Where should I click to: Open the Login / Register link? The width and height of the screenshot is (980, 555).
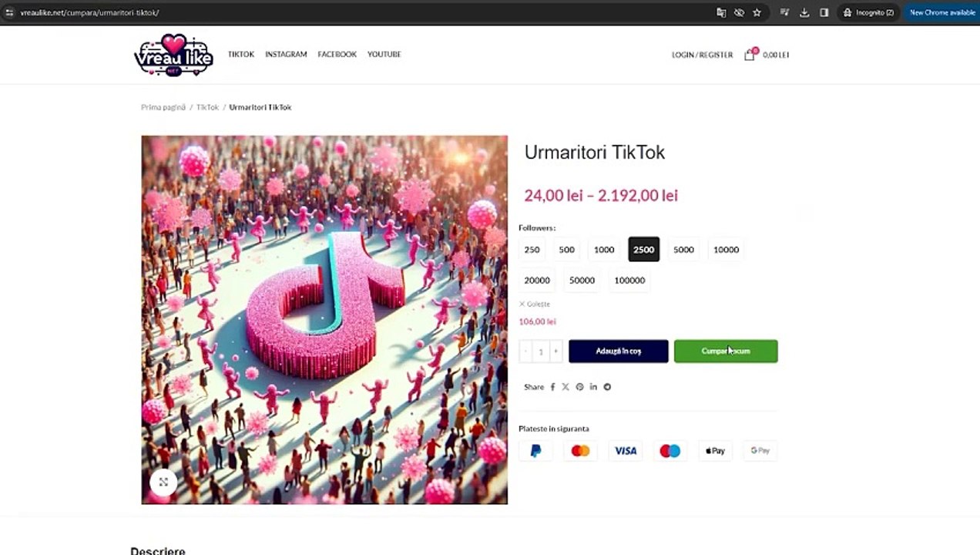tap(702, 55)
